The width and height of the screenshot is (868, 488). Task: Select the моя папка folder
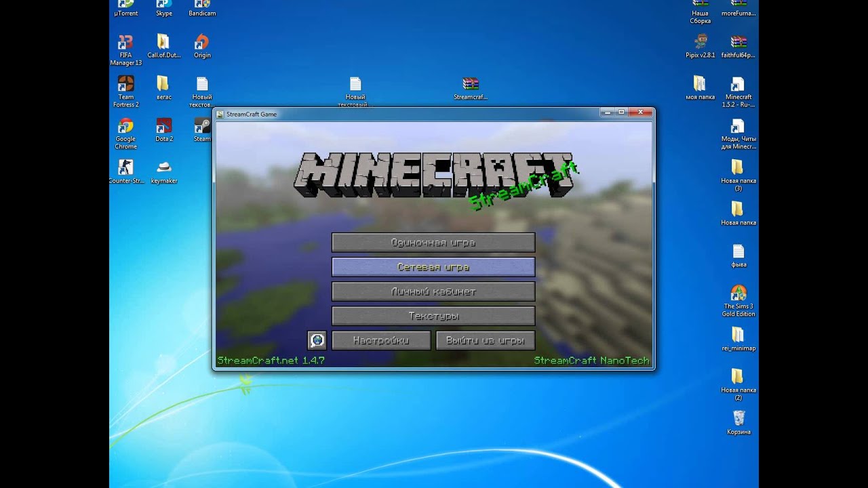pos(700,88)
